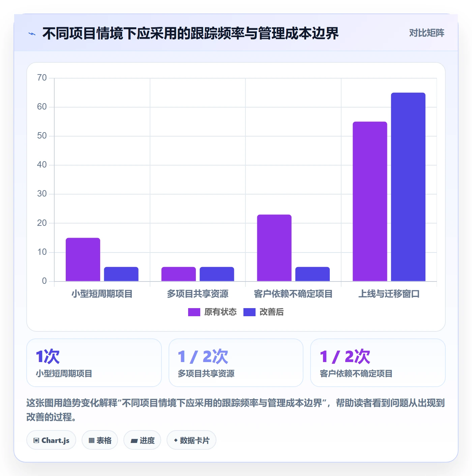Click the blue 改善后 bar for 小型短周期项目
This screenshot has width=472, height=476.
click(x=121, y=274)
